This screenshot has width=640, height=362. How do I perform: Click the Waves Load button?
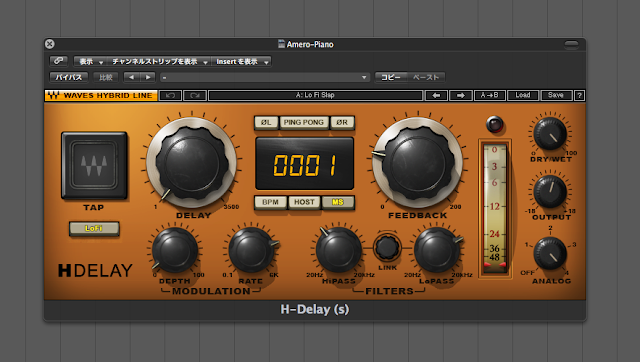[x=523, y=95]
